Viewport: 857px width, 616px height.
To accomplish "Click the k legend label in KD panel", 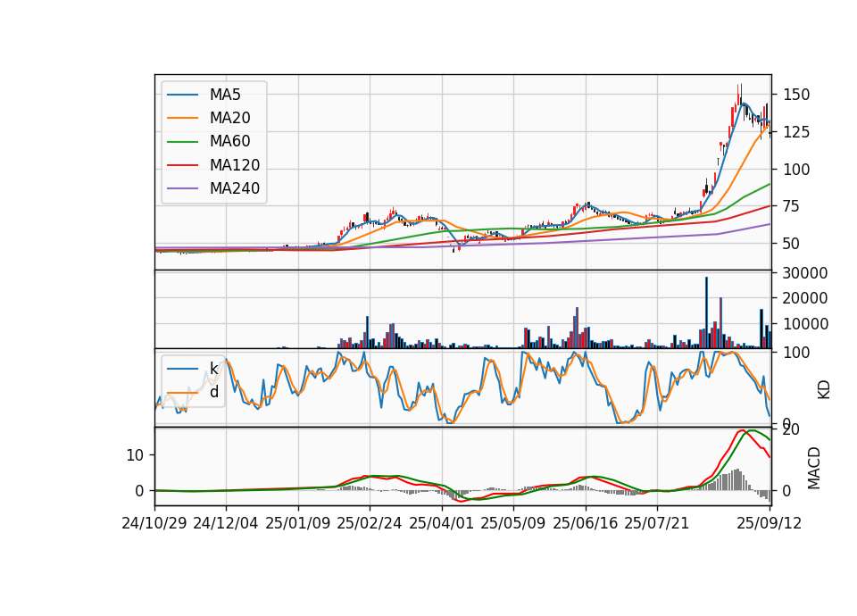I will pos(214,369).
